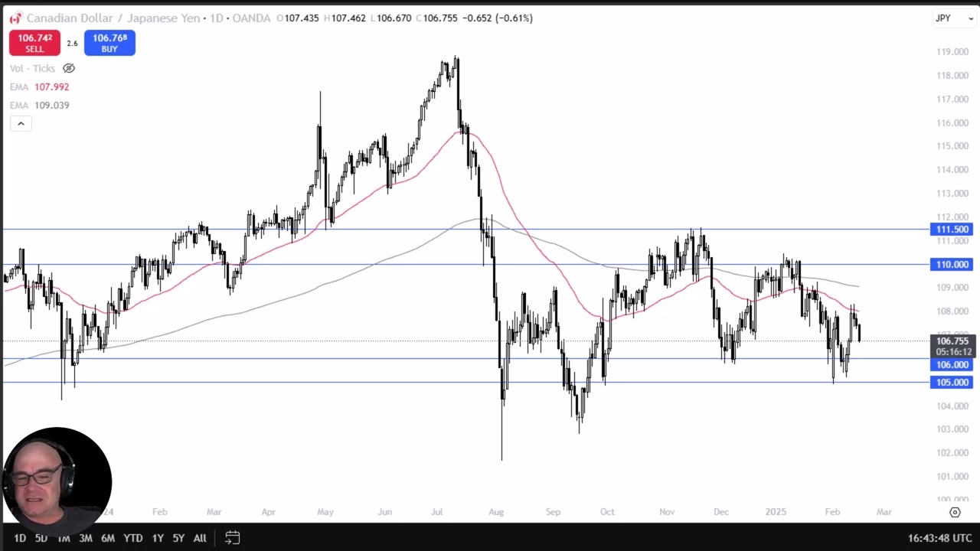Choose the 5Y time range
Image resolution: width=980 pixels, height=551 pixels.
[178, 538]
